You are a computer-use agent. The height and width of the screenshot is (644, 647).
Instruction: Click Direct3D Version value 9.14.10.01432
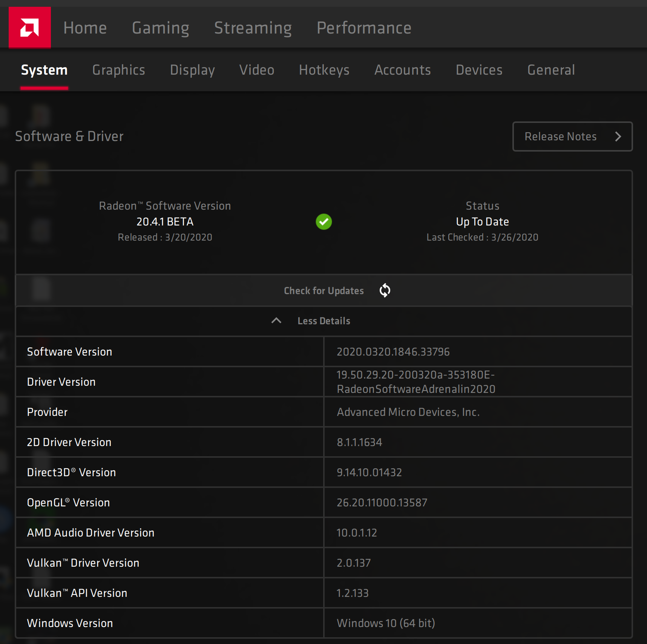coord(369,472)
